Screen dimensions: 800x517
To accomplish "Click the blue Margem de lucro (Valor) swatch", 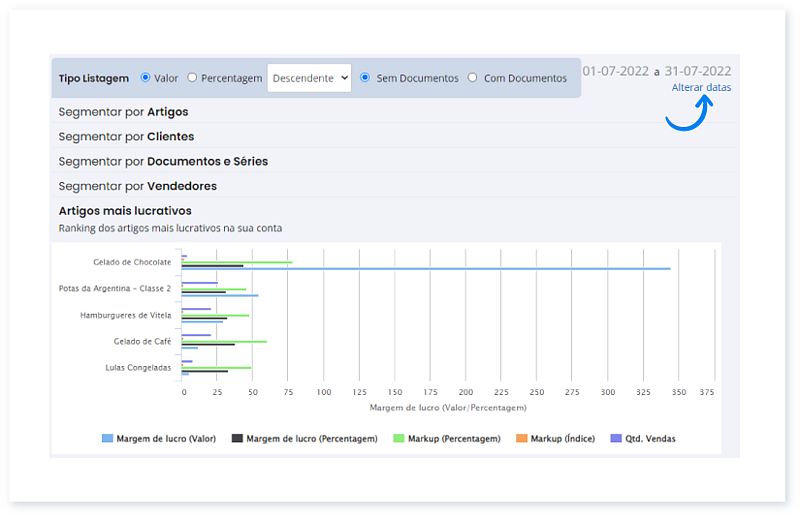I will point(107,438).
